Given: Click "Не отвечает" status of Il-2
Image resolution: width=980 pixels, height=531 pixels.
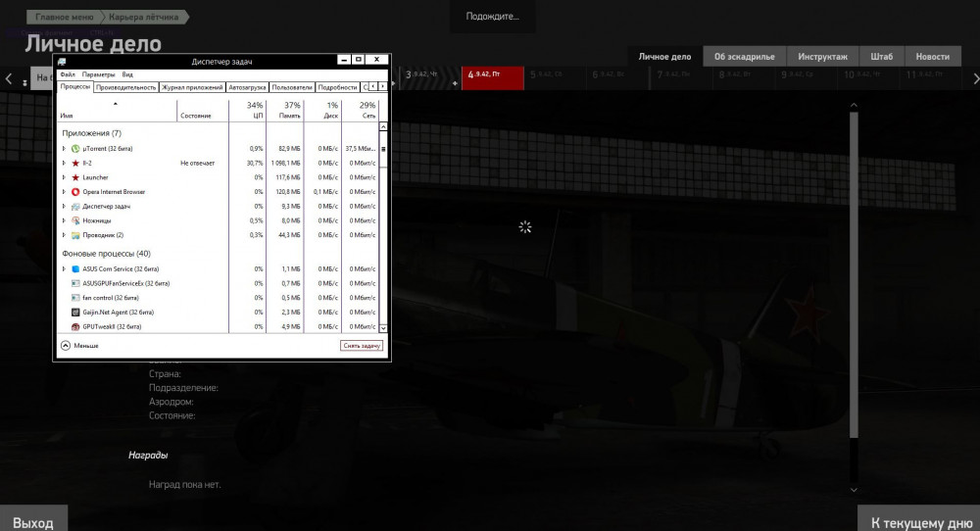Looking at the screenshot, I should point(198,163).
